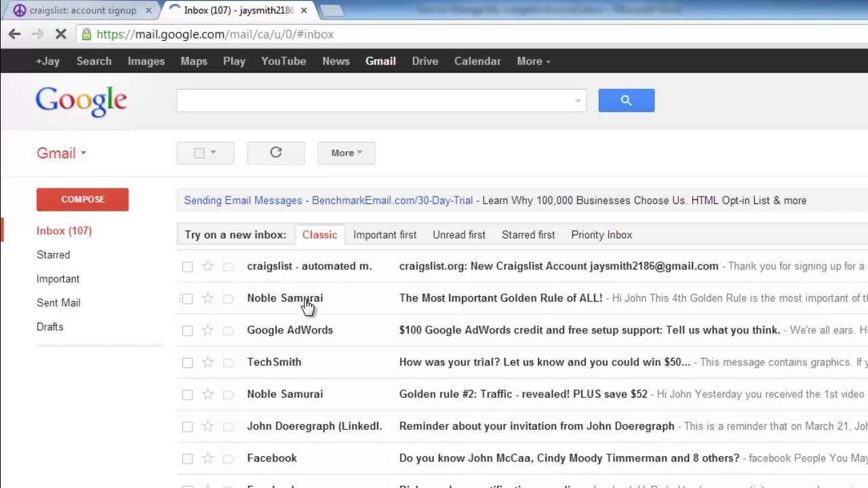868x488 pixels.
Task: Open the '$100 Google AdWords credit' email
Action: click(522, 330)
